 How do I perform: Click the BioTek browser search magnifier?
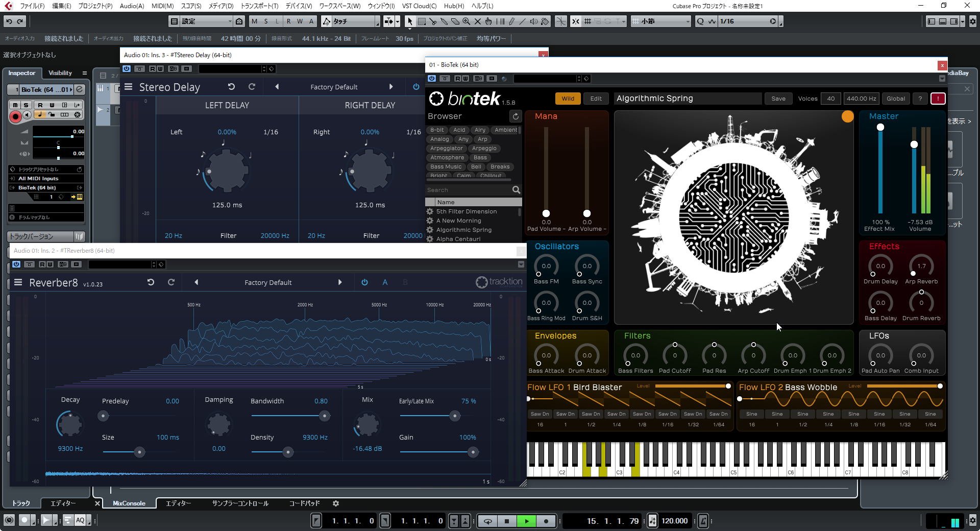[x=516, y=190]
